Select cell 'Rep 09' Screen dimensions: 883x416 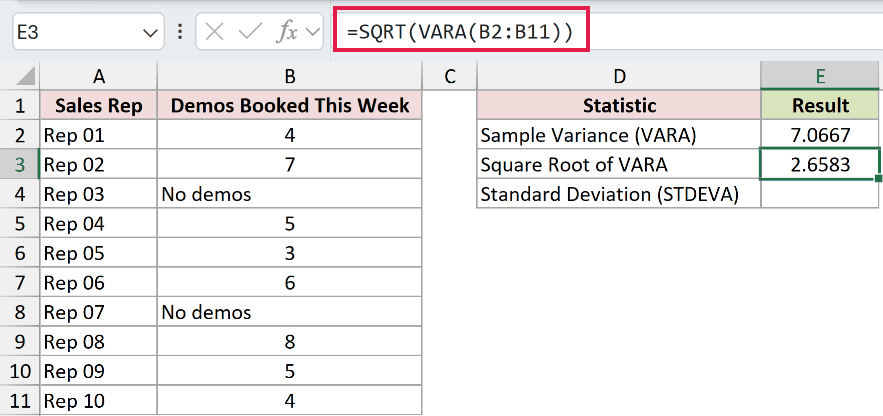coord(99,372)
